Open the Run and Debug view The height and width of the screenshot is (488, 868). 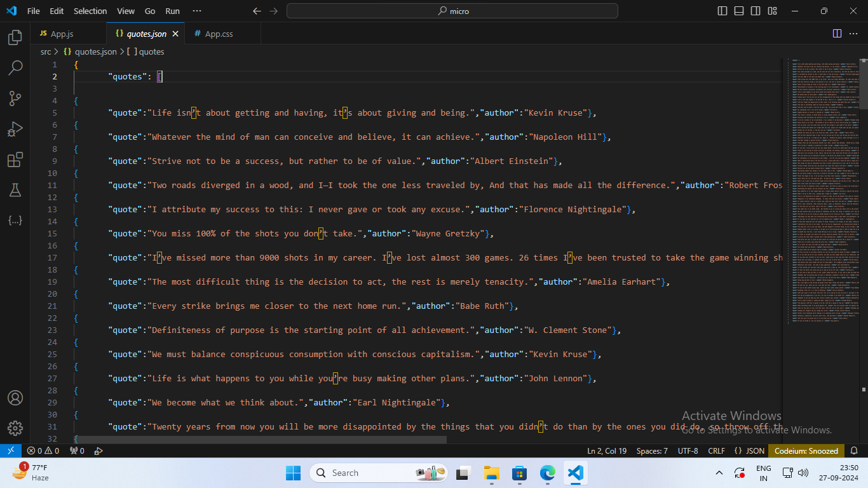pos(15,129)
